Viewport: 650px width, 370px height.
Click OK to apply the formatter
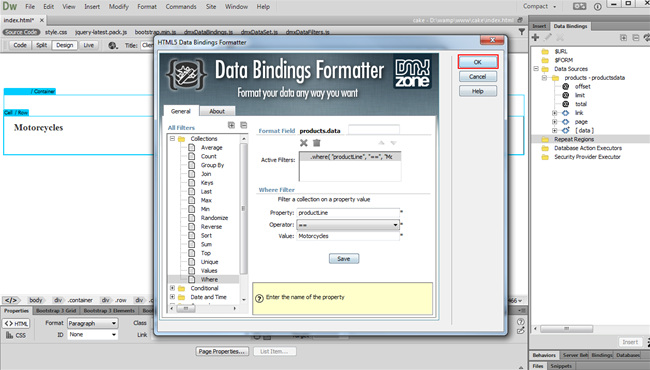point(478,62)
